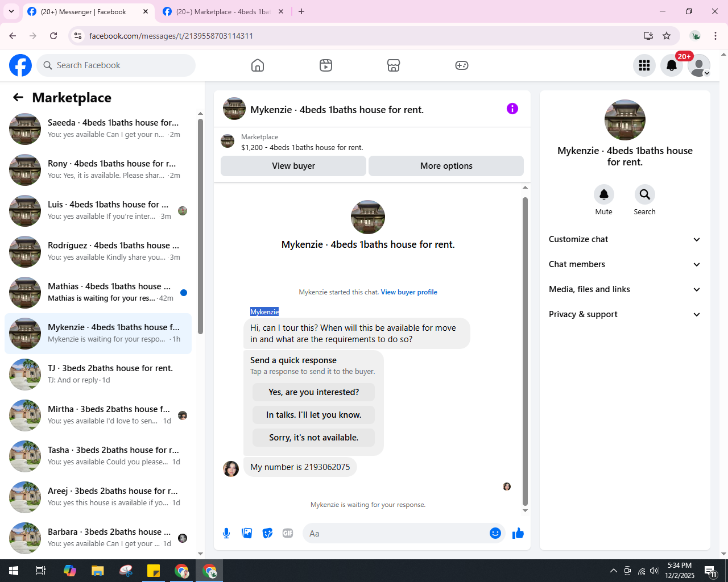Open the Gaming controller icon
The image size is (728, 582).
(x=462, y=65)
